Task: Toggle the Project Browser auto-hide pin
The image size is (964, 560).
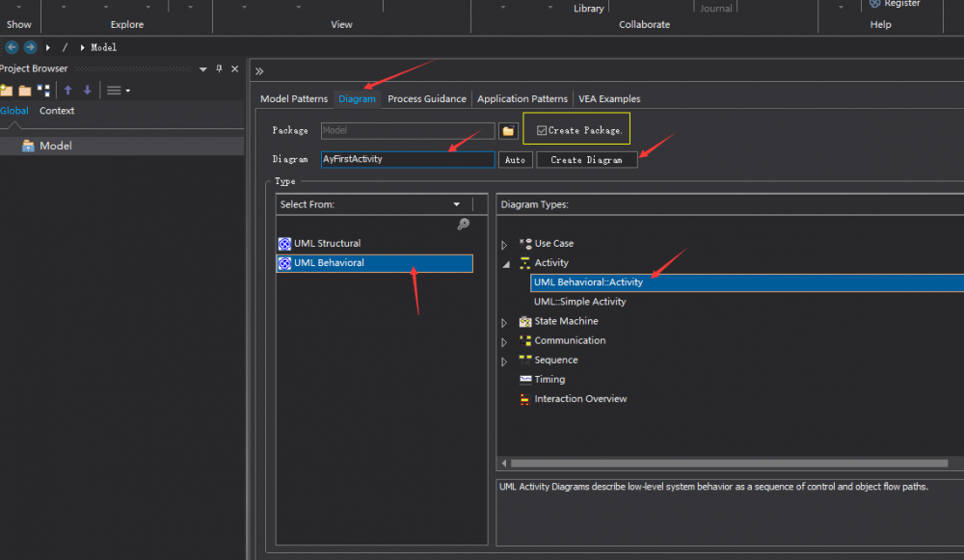Action: pos(219,67)
